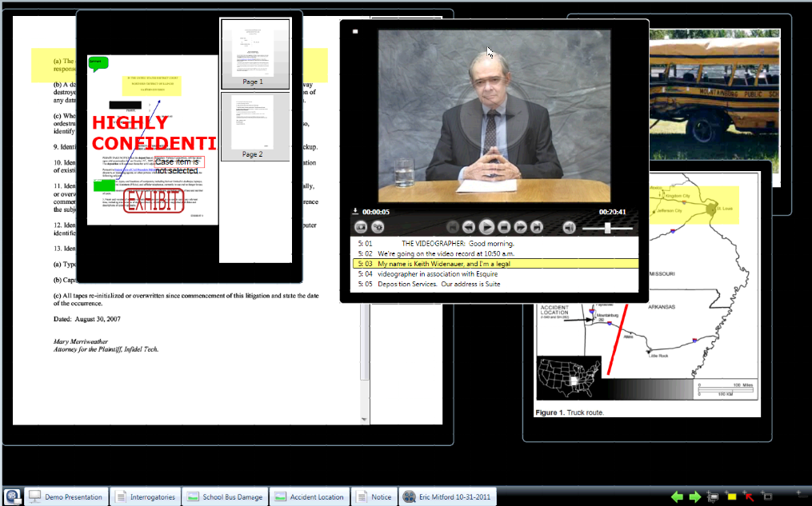
Task: Go to the previous item with the green left arrow
Action: pyautogui.click(x=677, y=496)
